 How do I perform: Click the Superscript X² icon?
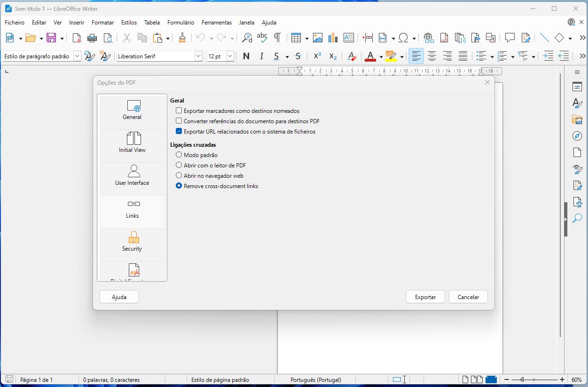click(317, 56)
